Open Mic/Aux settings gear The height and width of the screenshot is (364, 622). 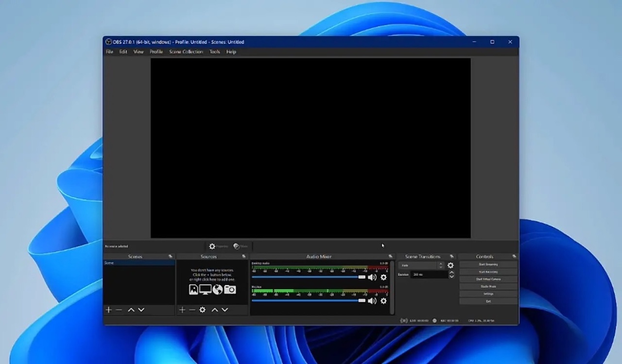pos(383,301)
